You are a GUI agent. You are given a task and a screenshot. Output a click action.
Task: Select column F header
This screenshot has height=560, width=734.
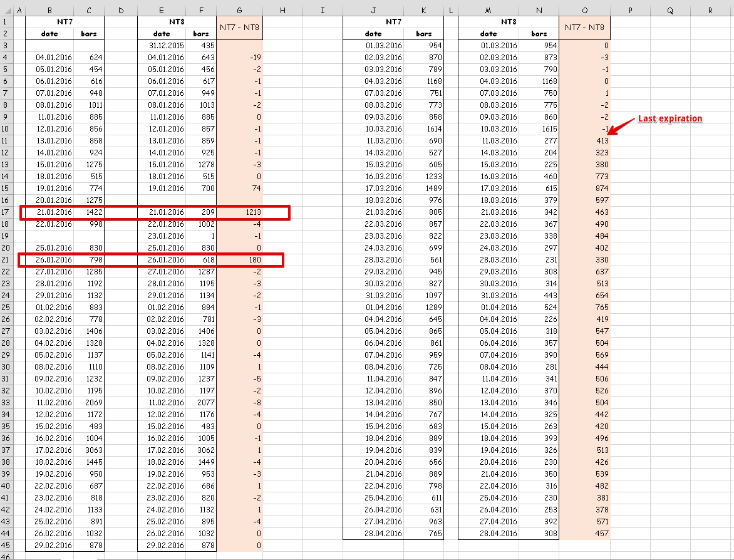[x=201, y=10]
